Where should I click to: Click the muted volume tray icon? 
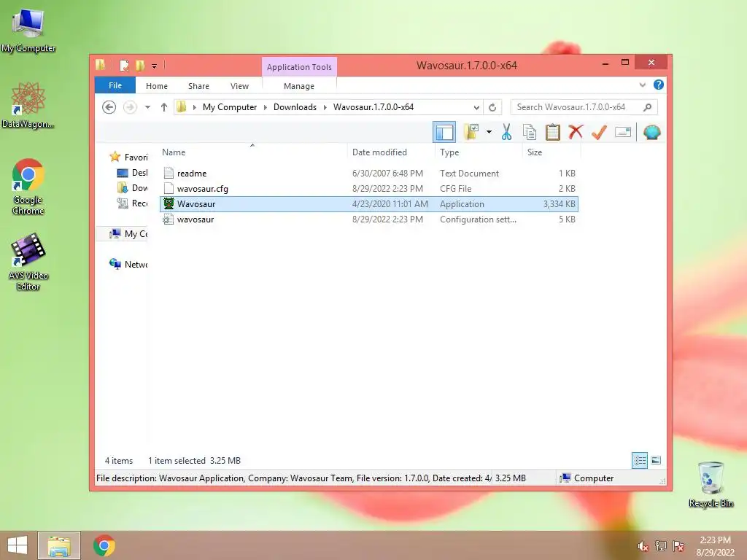coord(643,546)
